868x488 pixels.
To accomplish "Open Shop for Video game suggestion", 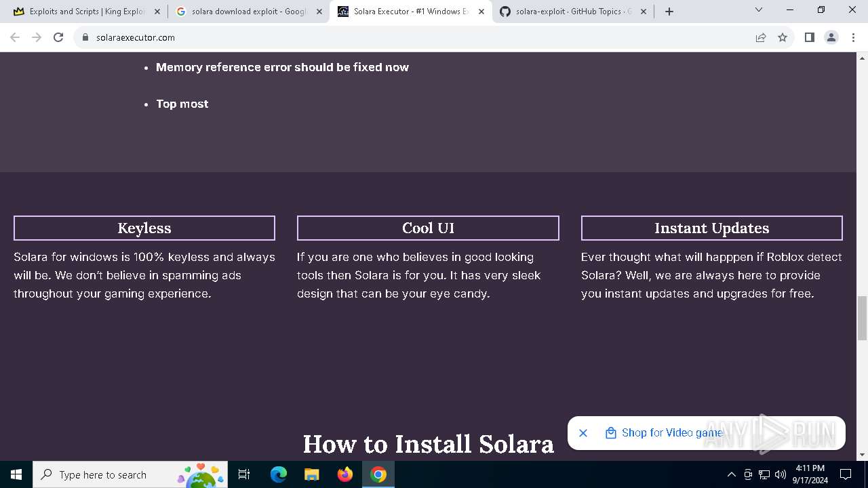I will [672, 432].
